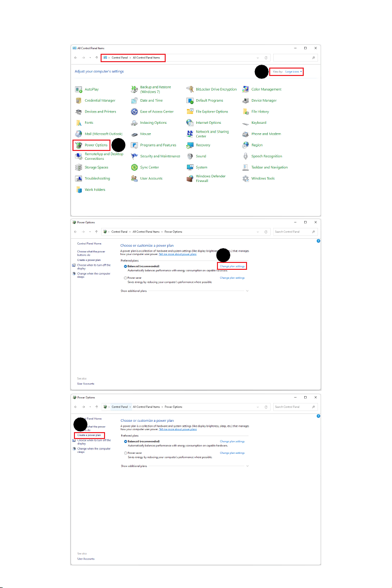
Task: Click Change plan settings for Balanced plan
Action: tap(232, 266)
